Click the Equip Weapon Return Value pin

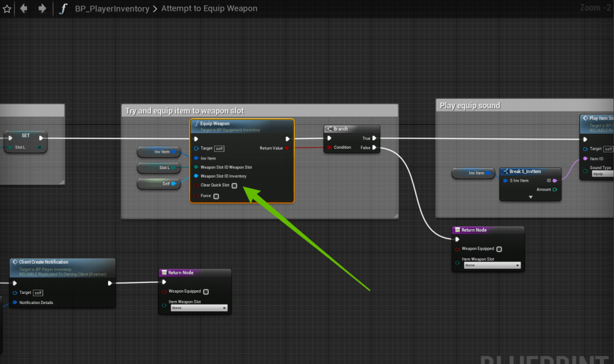[x=287, y=148]
